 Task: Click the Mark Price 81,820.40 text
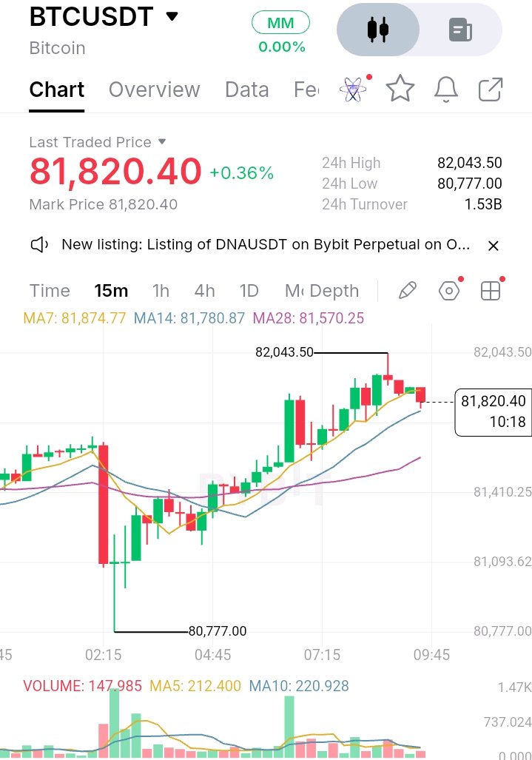(103, 204)
